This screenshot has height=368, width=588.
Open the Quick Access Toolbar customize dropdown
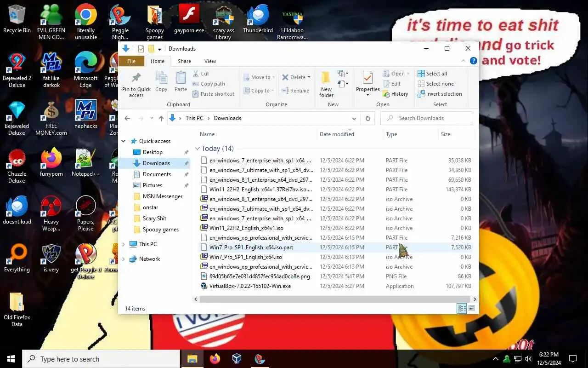click(x=160, y=49)
